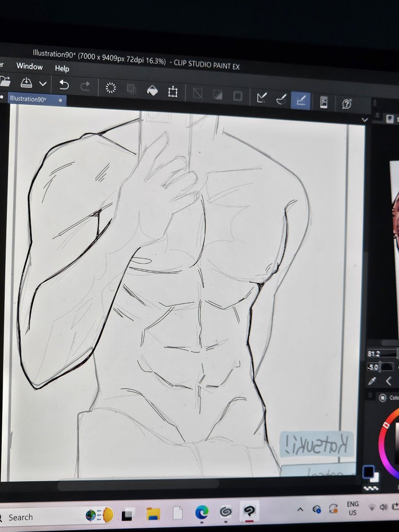This screenshot has width=399, height=532.
Task: Click the Sub View panel icon
Action: click(390, 119)
